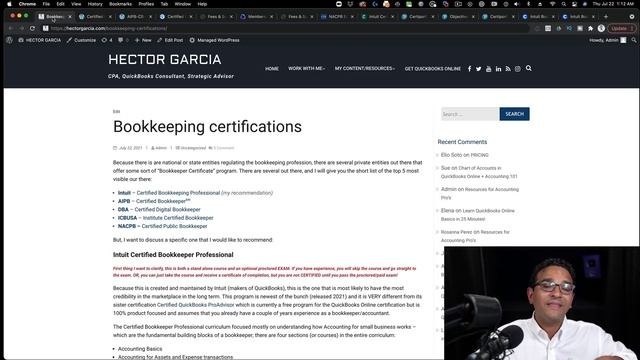The width and height of the screenshot is (640, 360).
Task: Open comments bubble in admin bar
Action: pyautogui.click(x=123, y=40)
